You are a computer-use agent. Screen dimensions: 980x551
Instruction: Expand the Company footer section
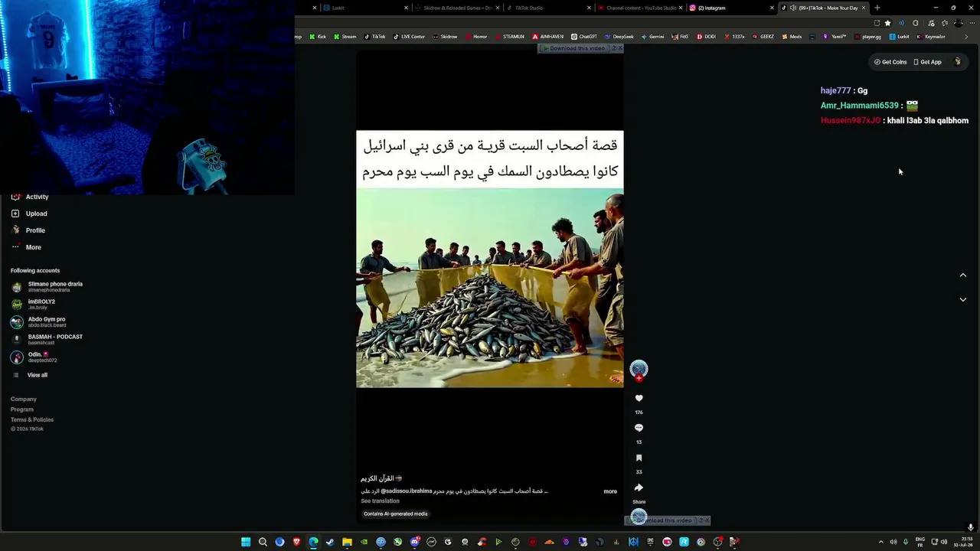(x=24, y=399)
